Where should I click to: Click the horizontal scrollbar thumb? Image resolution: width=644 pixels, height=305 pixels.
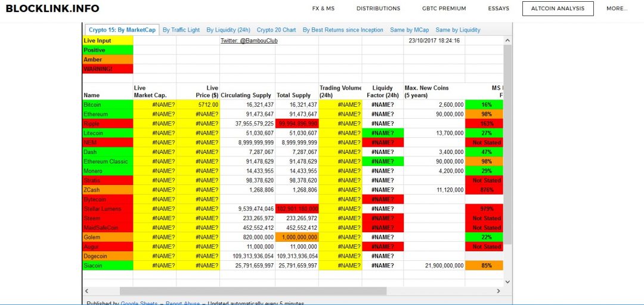pos(253,291)
